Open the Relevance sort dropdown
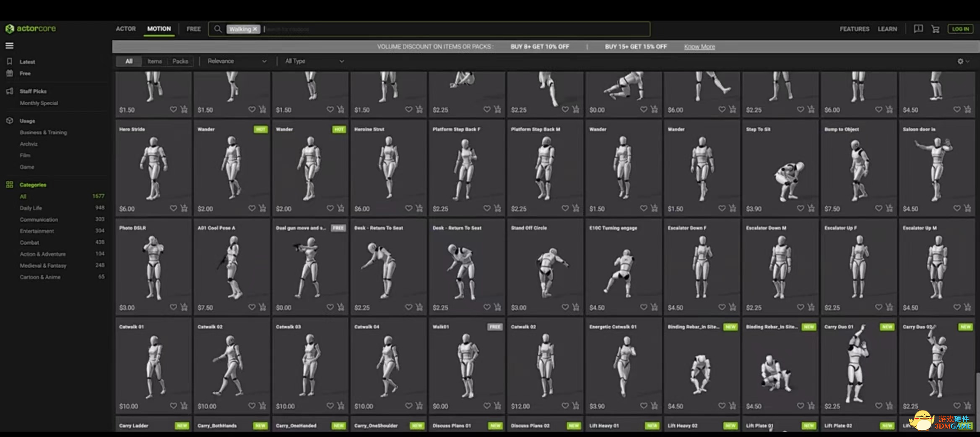The image size is (980, 437). point(237,61)
